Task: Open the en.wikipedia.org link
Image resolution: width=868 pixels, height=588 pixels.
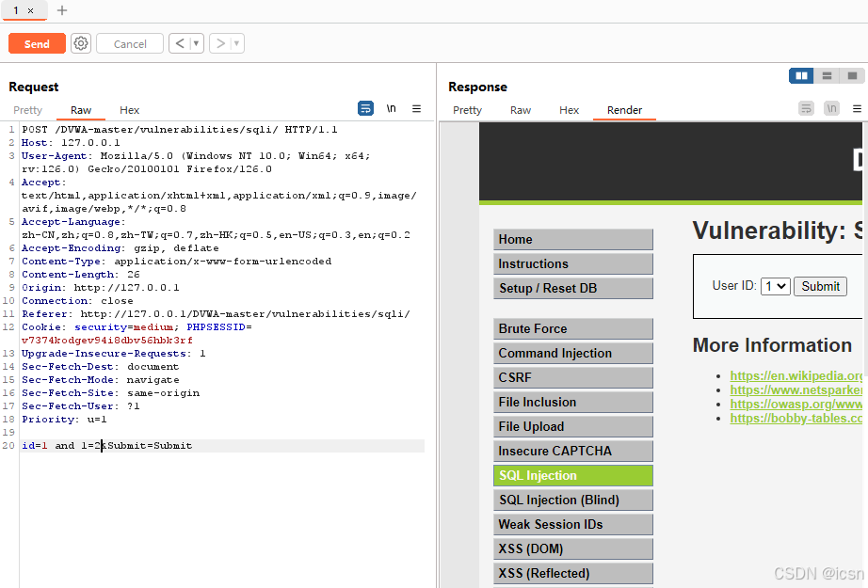Action: (796, 375)
